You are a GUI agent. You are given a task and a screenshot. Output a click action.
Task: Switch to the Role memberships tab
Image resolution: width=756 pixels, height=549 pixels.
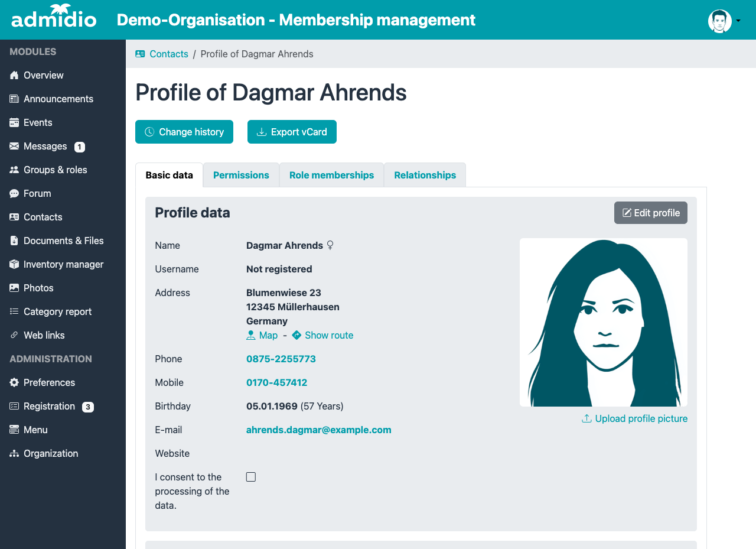tap(331, 175)
